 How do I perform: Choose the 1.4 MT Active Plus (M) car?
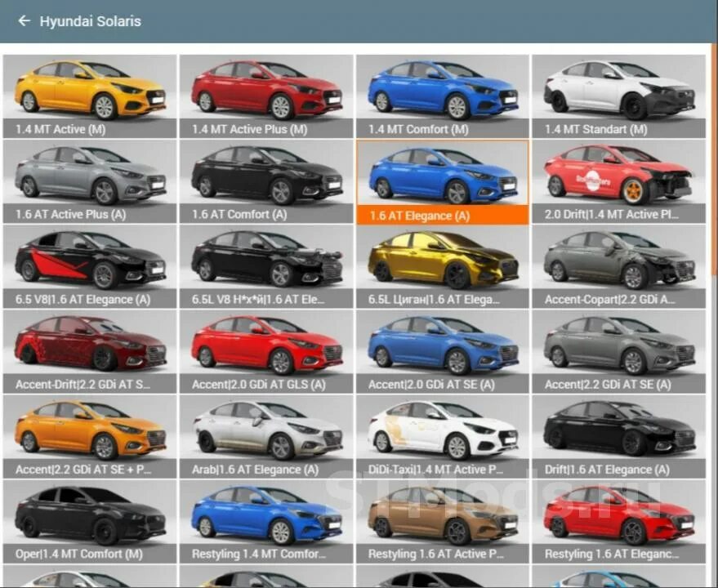pyautogui.click(x=266, y=96)
